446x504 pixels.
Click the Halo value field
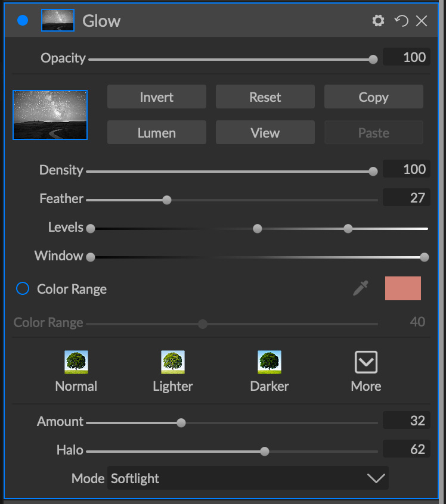coord(407,449)
